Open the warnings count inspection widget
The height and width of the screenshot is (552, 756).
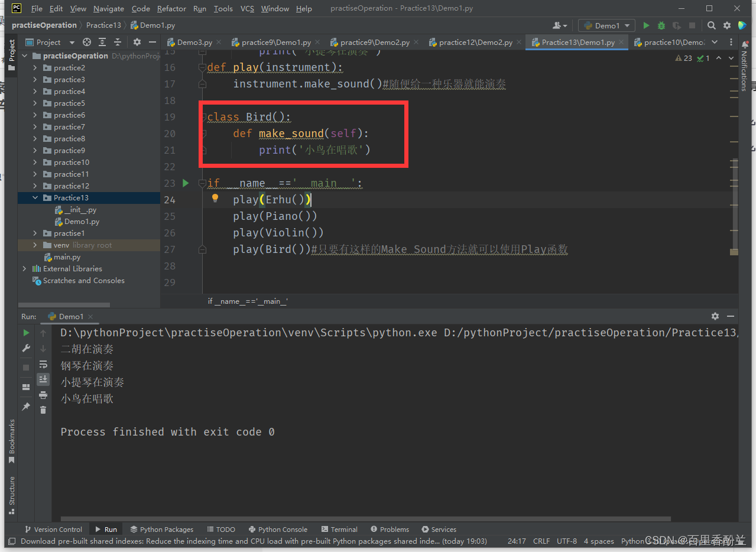(692, 58)
